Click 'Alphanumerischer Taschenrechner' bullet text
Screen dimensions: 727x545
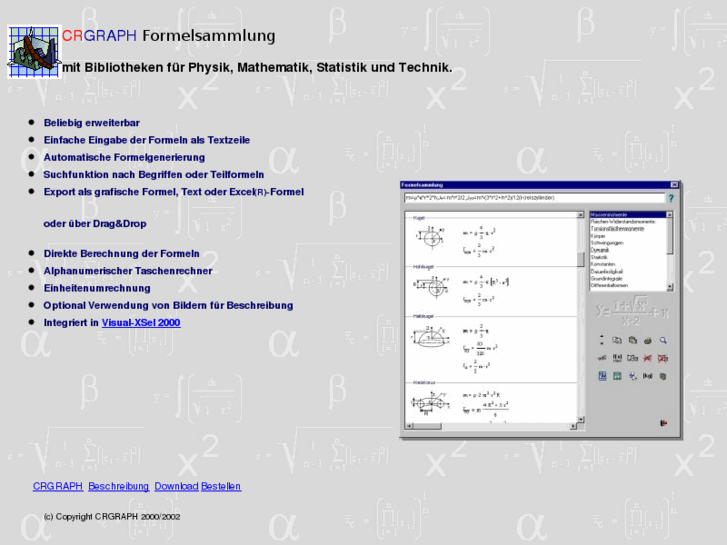(x=128, y=271)
